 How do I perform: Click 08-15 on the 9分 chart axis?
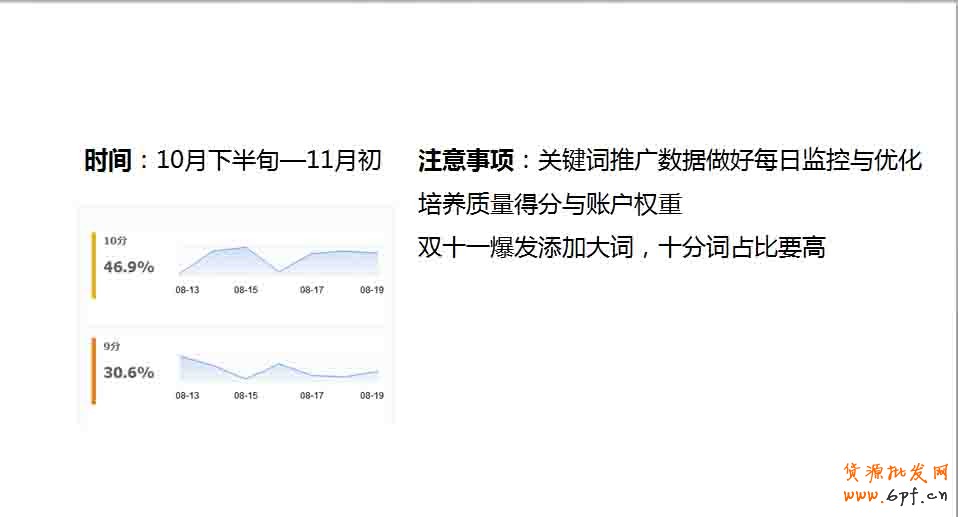point(246,396)
